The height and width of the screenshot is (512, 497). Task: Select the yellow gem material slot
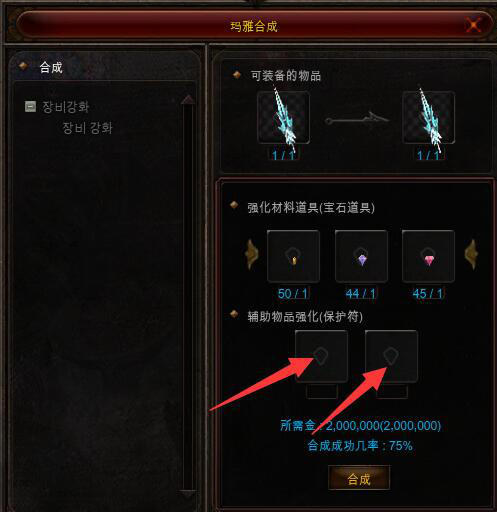point(293,256)
